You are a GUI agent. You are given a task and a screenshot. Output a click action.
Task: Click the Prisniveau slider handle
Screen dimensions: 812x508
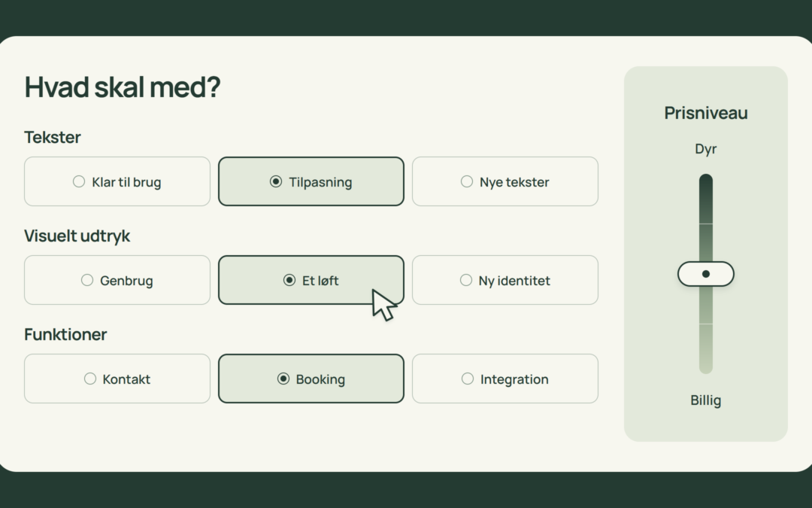pos(706,274)
